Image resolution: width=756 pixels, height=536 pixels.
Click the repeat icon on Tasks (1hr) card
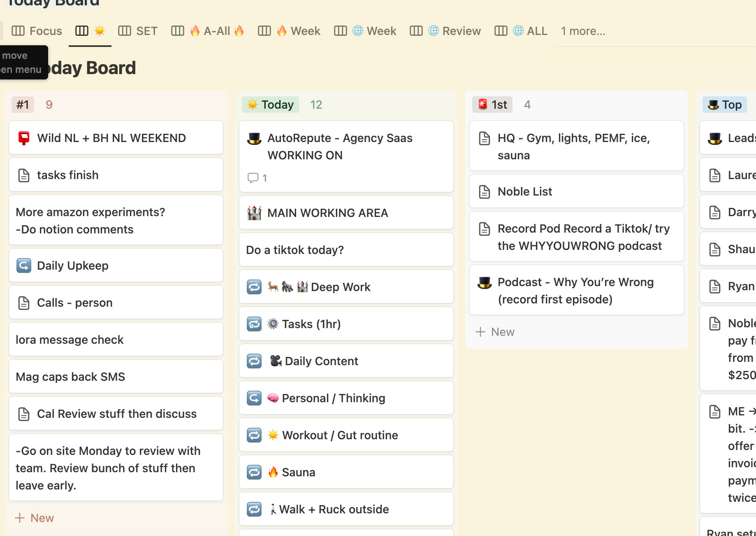coord(254,324)
